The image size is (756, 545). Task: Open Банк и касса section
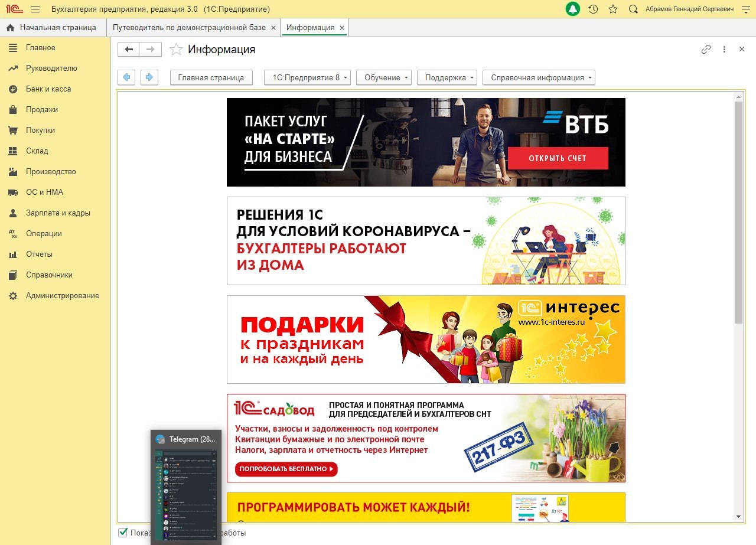(55, 89)
